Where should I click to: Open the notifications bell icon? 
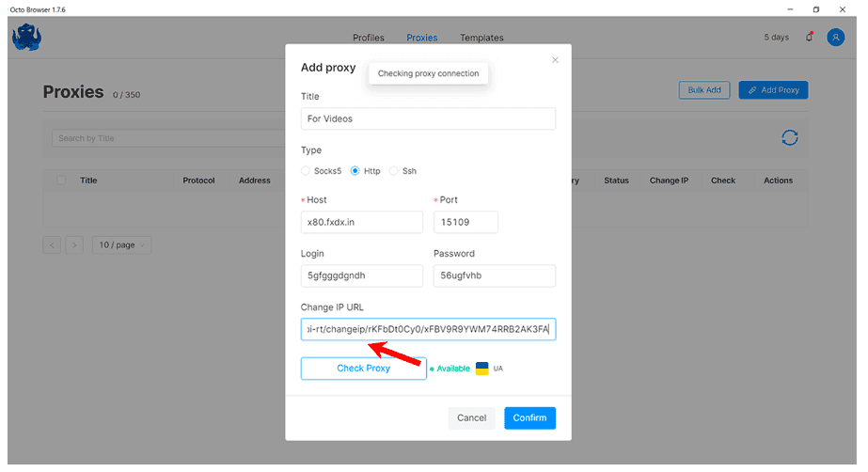[x=809, y=38]
